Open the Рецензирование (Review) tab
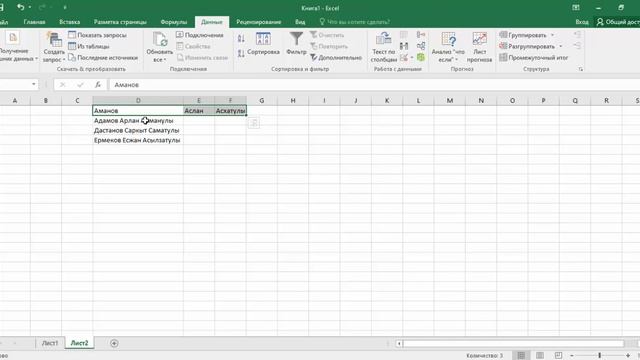 (x=258, y=22)
